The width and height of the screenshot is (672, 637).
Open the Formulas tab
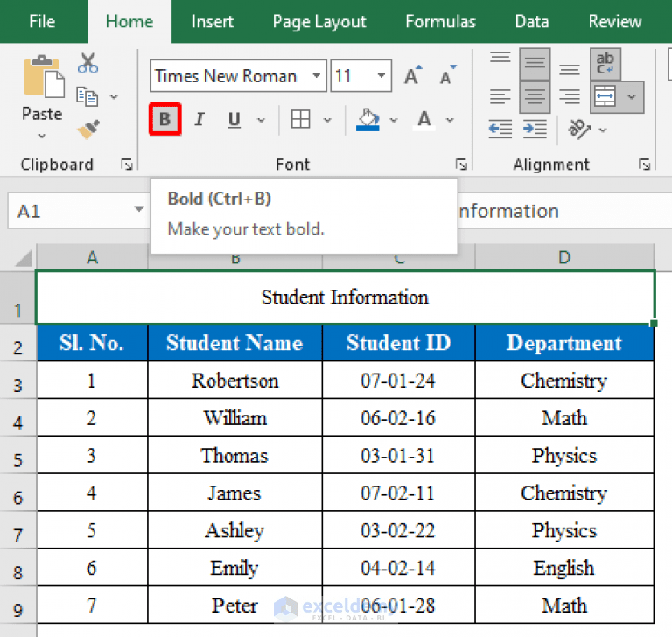click(x=441, y=21)
